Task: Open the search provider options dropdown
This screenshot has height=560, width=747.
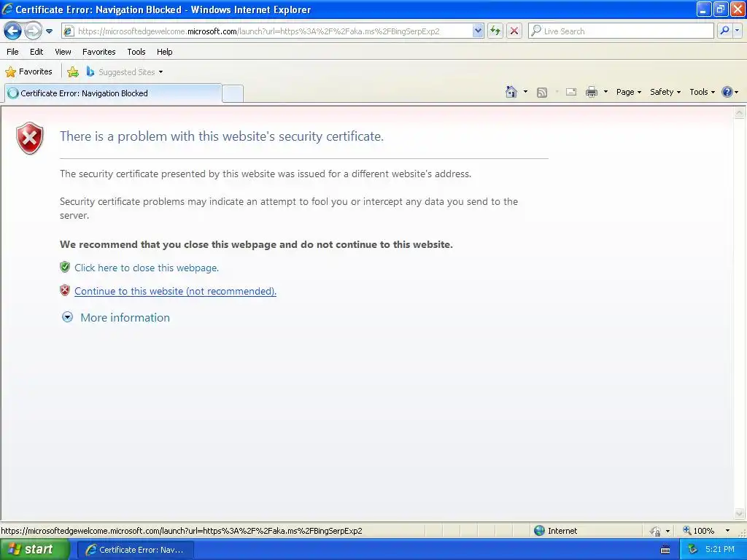Action: point(737,31)
